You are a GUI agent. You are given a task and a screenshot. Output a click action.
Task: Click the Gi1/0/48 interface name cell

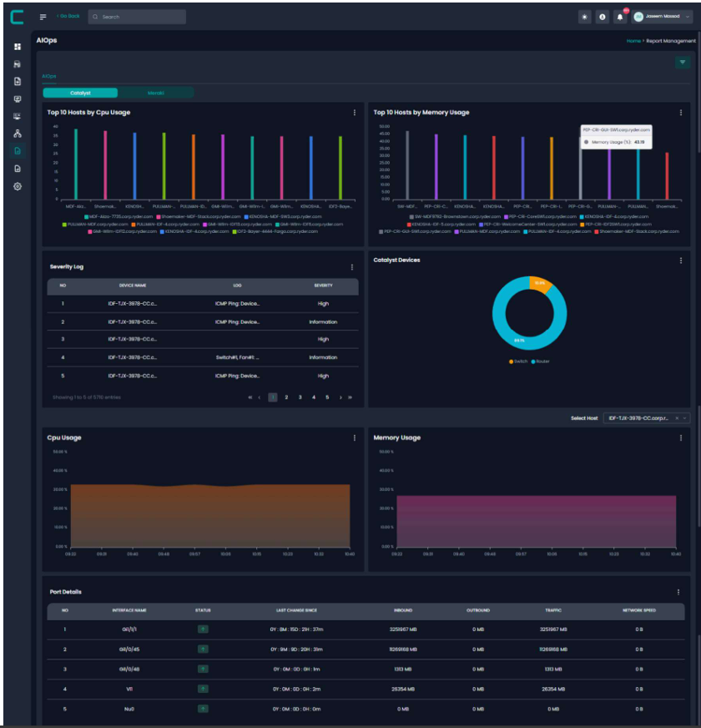click(x=129, y=670)
